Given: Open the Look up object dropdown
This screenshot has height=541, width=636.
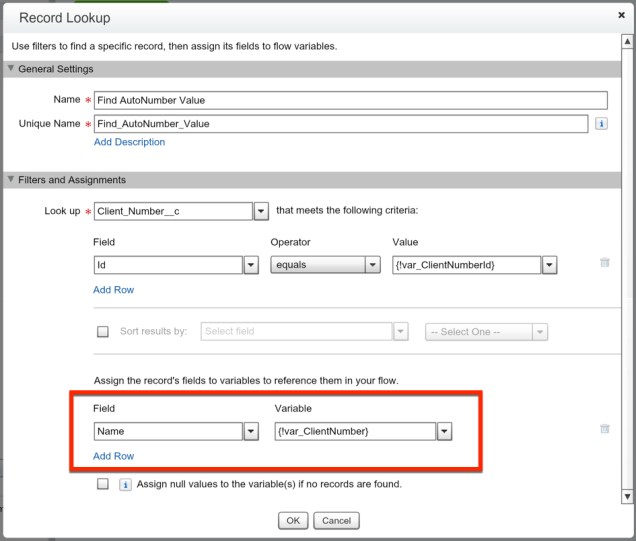Looking at the screenshot, I should pyautogui.click(x=261, y=211).
